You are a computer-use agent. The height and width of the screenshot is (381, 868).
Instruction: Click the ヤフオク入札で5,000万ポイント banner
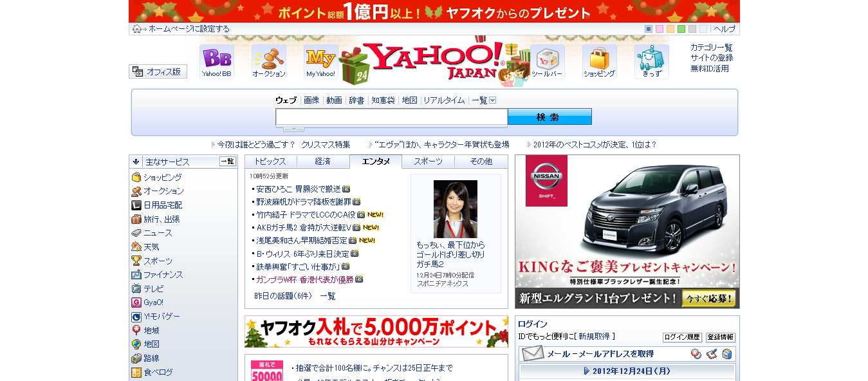[376, 331]
